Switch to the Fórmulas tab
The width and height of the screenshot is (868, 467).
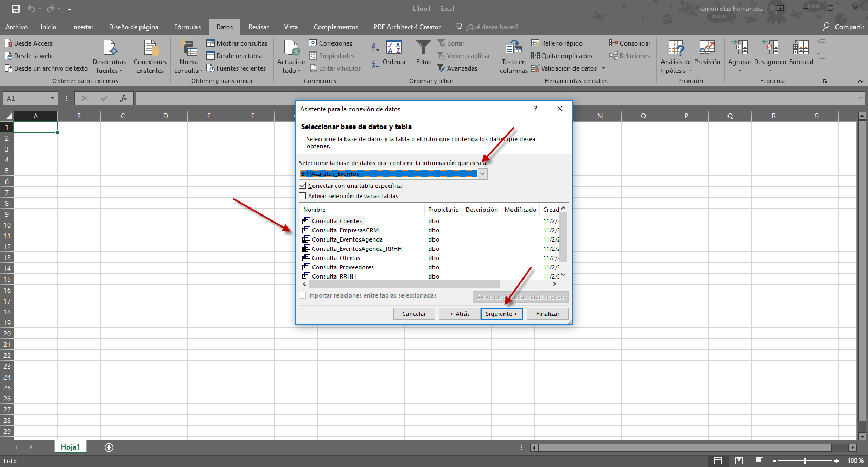[x=187, y=27]
